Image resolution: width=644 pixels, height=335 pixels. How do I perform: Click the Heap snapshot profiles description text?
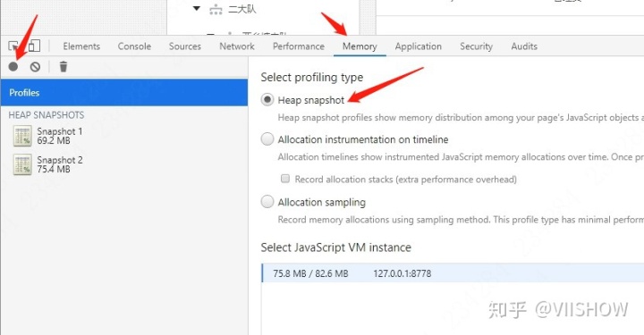pyautogui.click(x=461, y=118)
